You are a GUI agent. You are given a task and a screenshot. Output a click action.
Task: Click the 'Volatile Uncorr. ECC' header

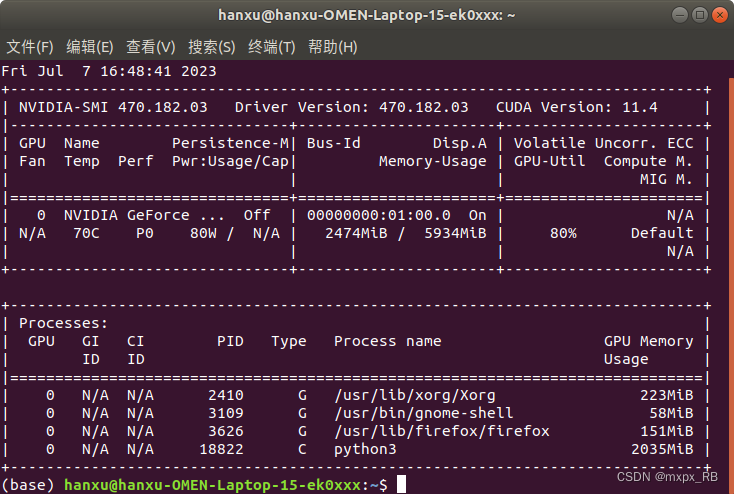[x=603, y=143]
